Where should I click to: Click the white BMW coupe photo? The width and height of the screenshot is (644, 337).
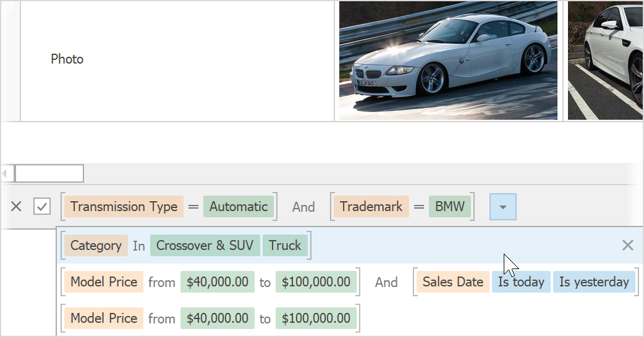pyautogui.click(x=448, y=60)
